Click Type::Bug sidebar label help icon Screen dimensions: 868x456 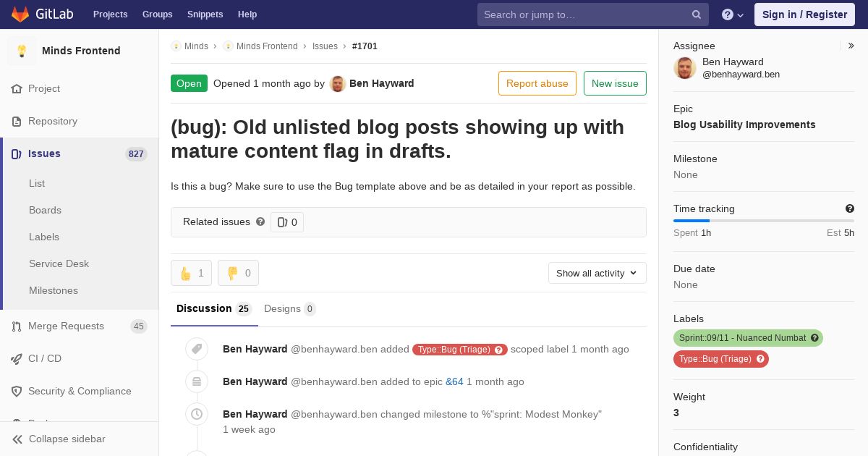click(760, 359)
